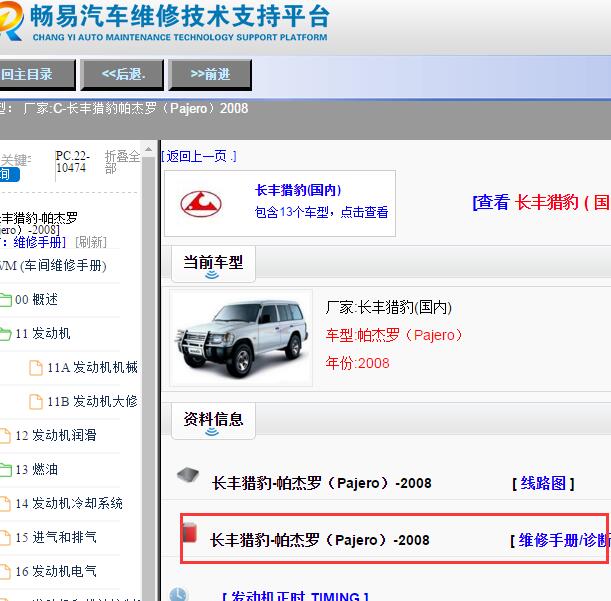Click the red Changfeng Liebao brand logo
Viewport: 611px width, 601px height.
pos(201,204)
